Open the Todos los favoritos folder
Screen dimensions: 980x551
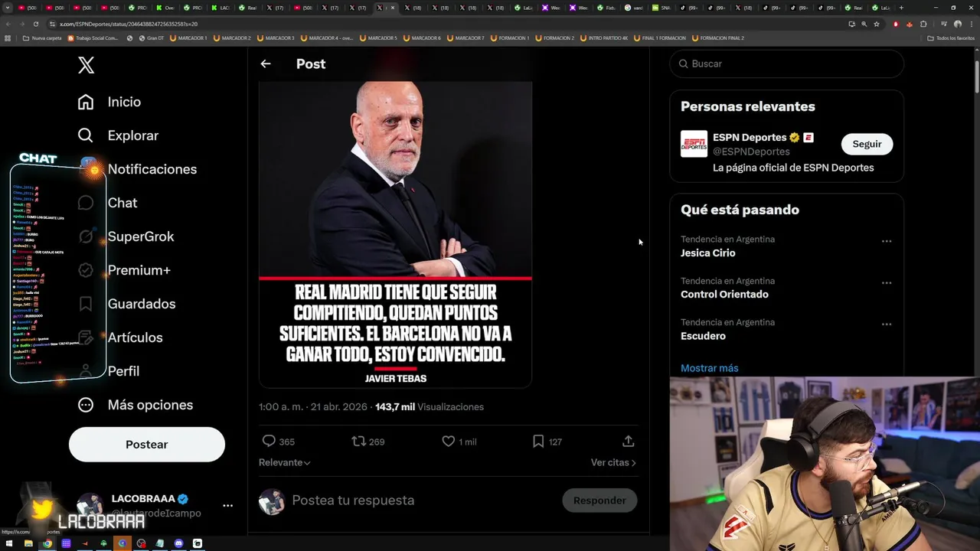pyautogui.click(x=951, y=37)
